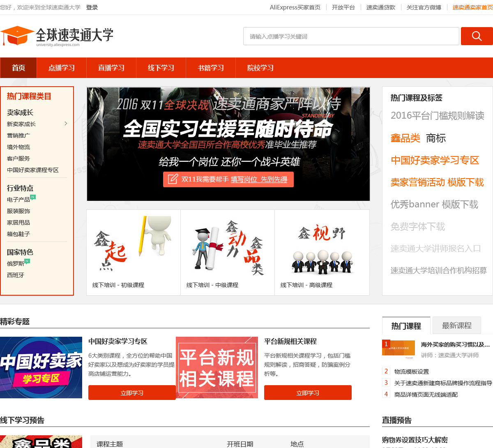Click tag 卖家营销活动 模版下载
This screenshot has width=493, height=448.
coord(437,182)
